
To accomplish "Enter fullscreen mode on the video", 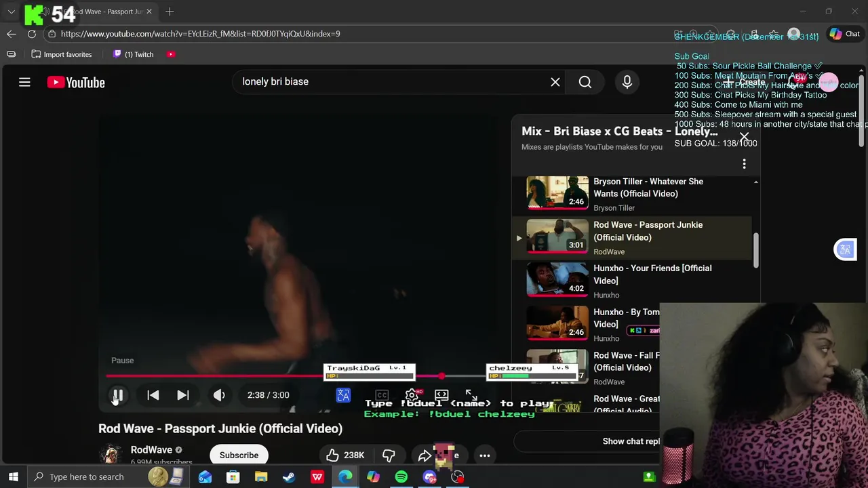I will coord(471,395).
